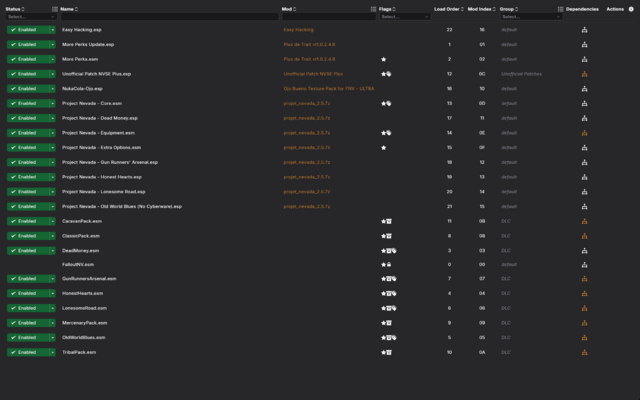Toggle Enabled status for NukaCola-Ojo.esp
Viewport: 640px width, 400px height.
[x=28, y=89]
